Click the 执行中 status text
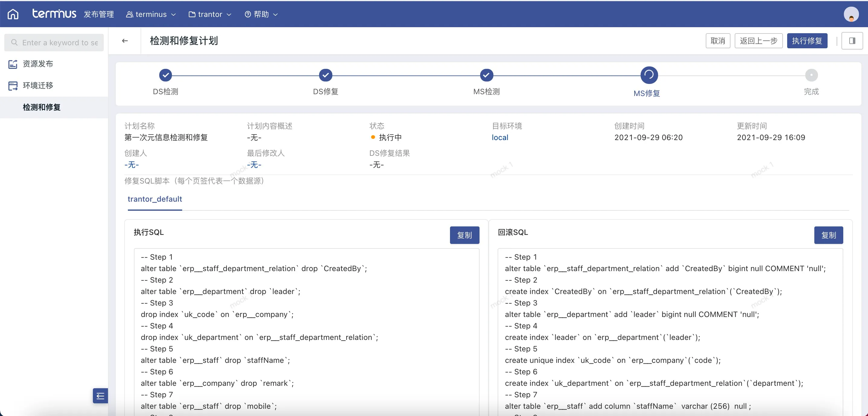The width and height of the screenshot is (868, 416). (x=390, y=137)
